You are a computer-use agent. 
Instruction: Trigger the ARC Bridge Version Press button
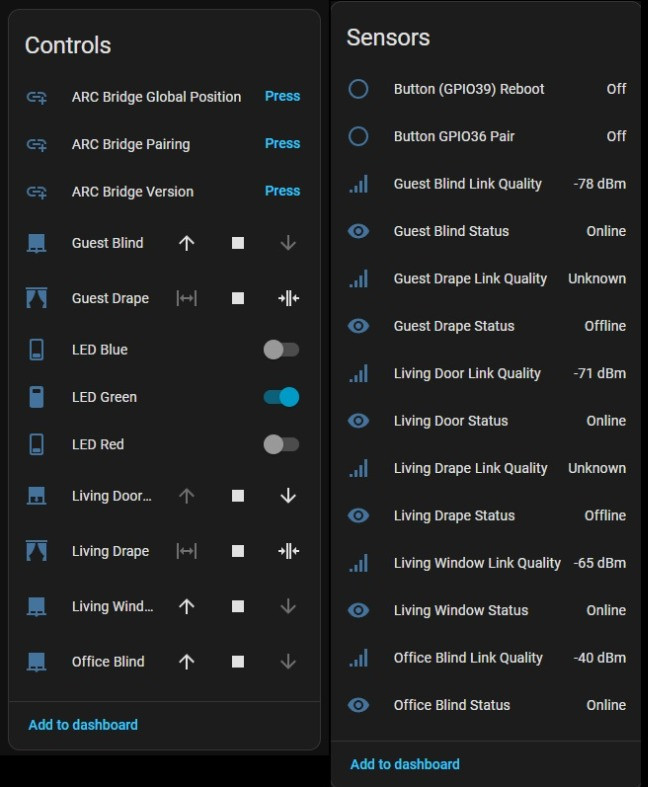283,191
